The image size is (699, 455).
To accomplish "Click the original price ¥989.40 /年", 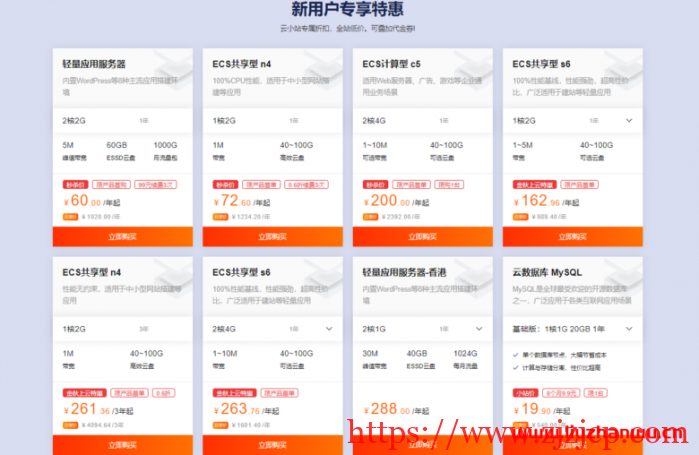I will point(549,217).
